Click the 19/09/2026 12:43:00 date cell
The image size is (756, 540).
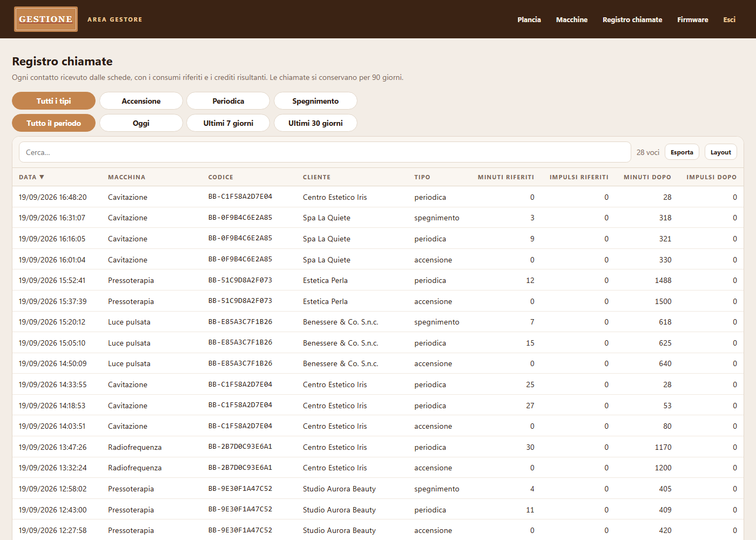(53, 510)
